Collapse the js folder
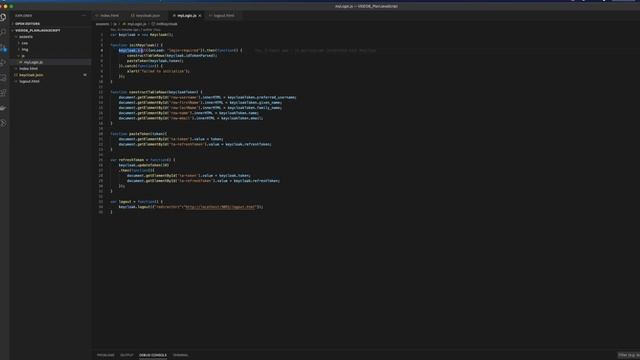640x360 pixels. [x=23, y=56]
